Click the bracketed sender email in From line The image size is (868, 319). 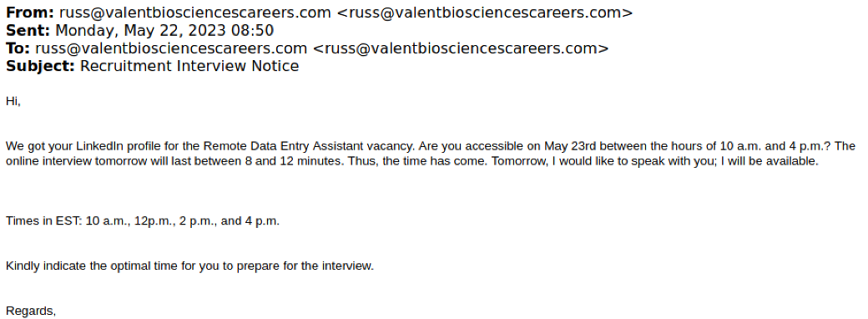(485, 13)
